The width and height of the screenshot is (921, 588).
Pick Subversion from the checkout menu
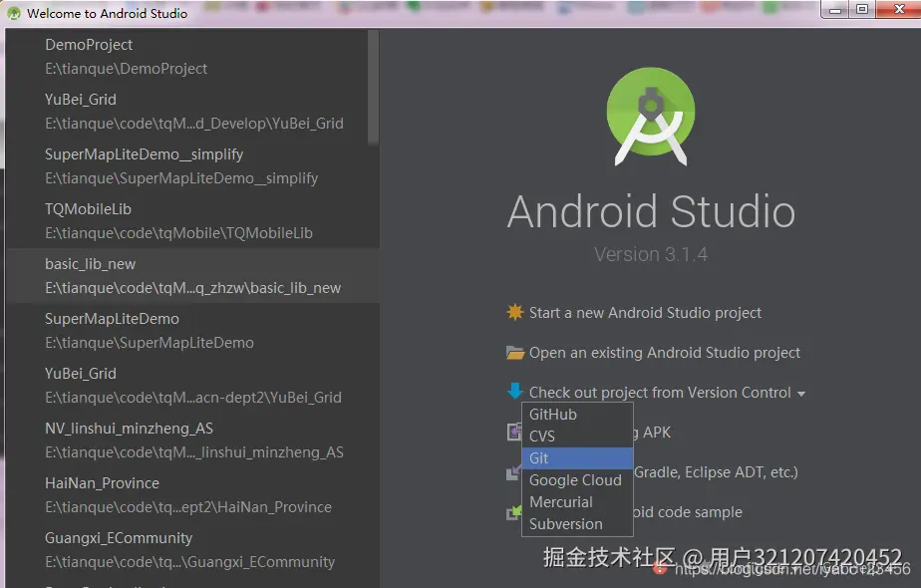pyautogui.click(x=577, y=524)
